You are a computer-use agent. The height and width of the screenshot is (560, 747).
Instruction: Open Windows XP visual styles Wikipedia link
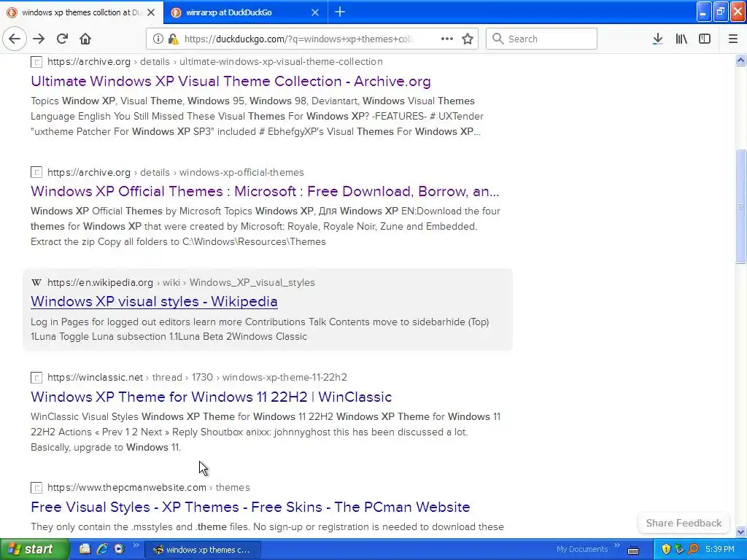(154, 301)
